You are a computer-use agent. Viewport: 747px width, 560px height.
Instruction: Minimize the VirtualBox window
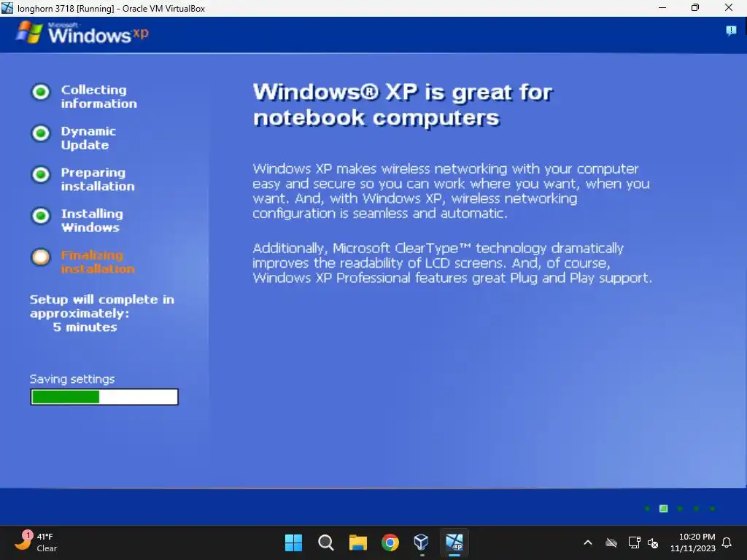(662, 8)
